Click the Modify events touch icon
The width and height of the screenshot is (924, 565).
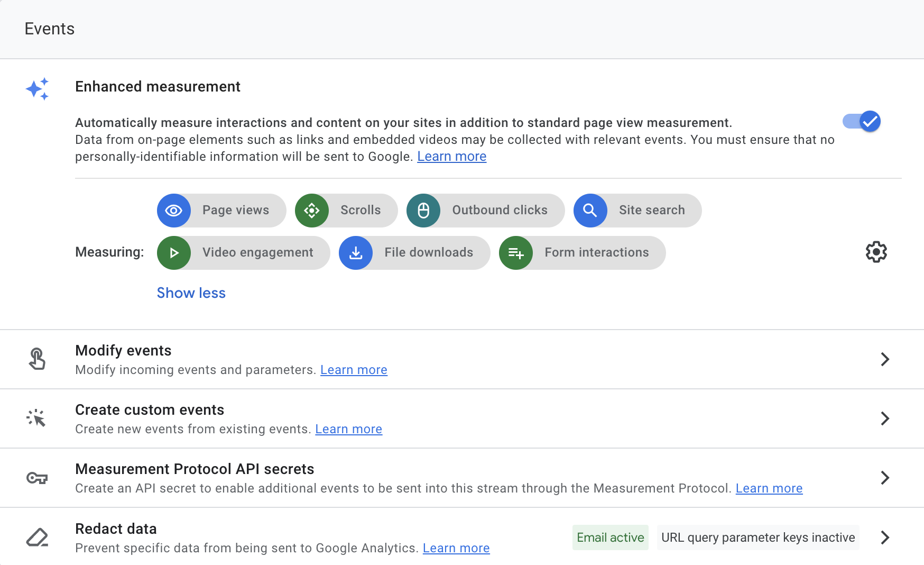tap(38, 359)
